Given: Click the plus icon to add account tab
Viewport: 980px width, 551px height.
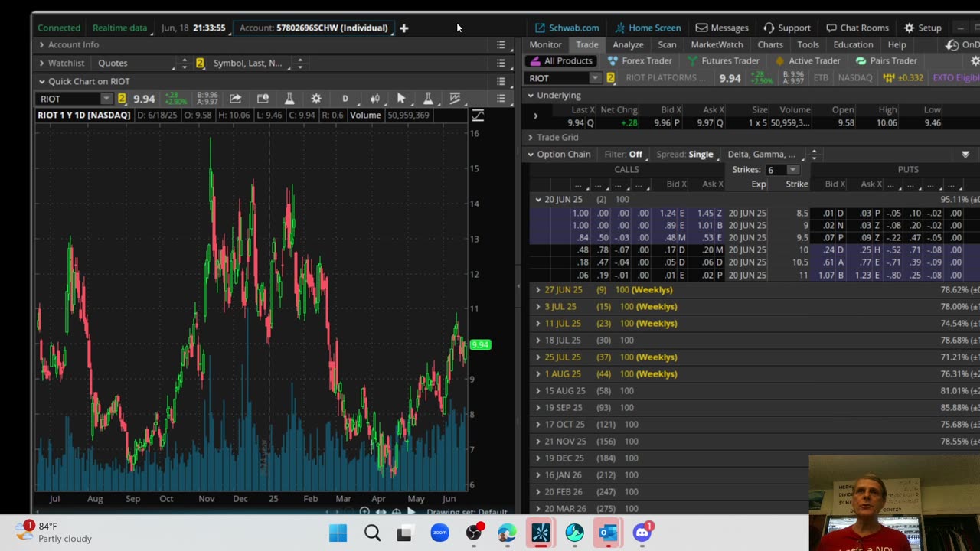Looking at the screenshot, I should click(404, 28).
